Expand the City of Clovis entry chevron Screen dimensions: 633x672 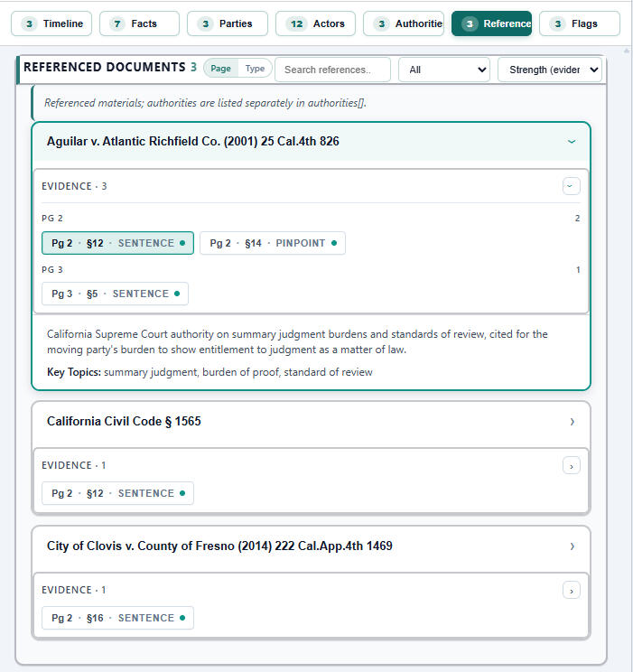[572, 546]
